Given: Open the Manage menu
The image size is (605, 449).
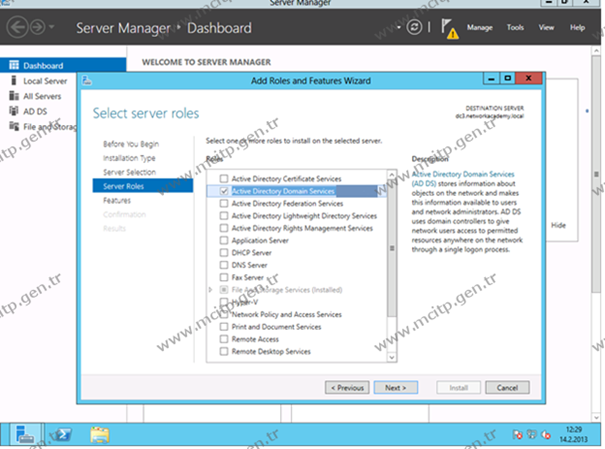Looking at the screenshot, I should (x=480, y=27).
